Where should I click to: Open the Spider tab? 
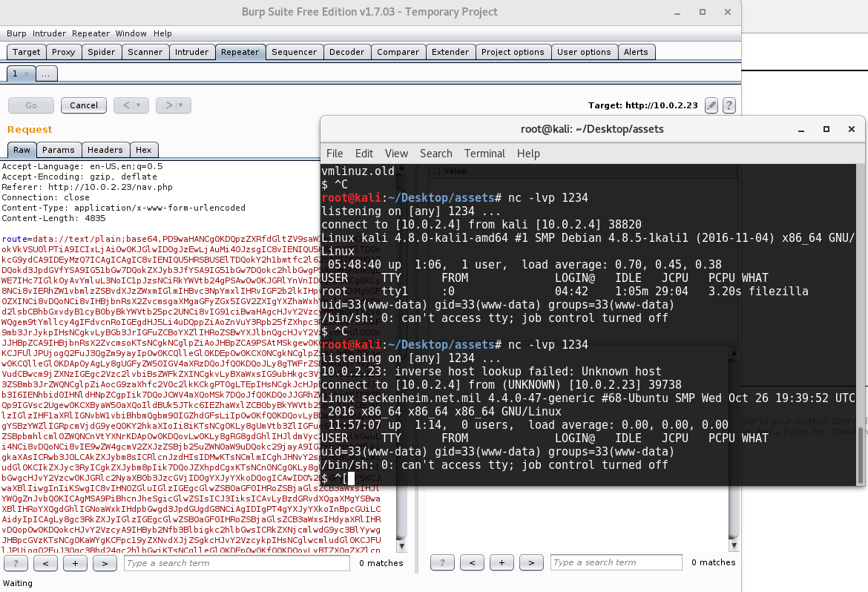pyautogui.click(x=102, y=52)
